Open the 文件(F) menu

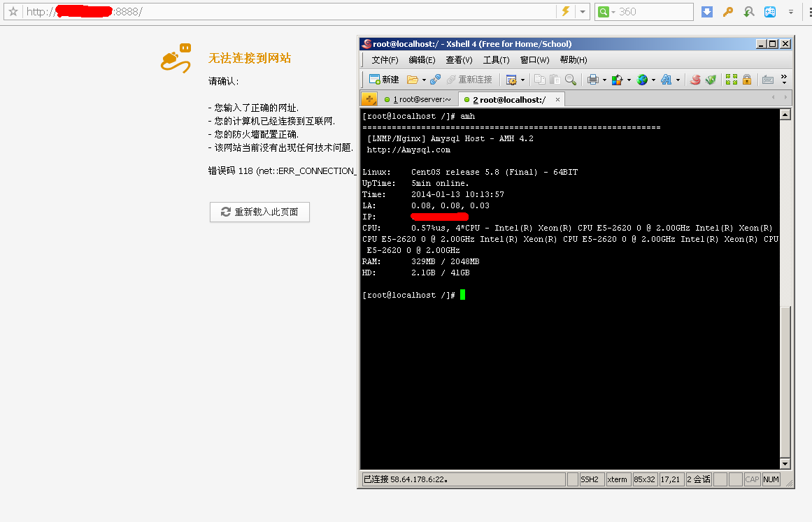tap(385, 60)
